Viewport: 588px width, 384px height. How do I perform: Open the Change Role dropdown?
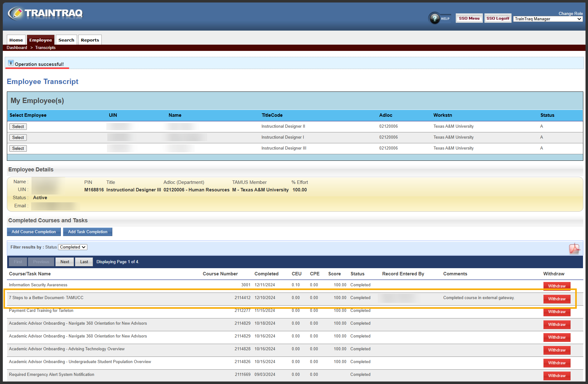coord(547,19)
